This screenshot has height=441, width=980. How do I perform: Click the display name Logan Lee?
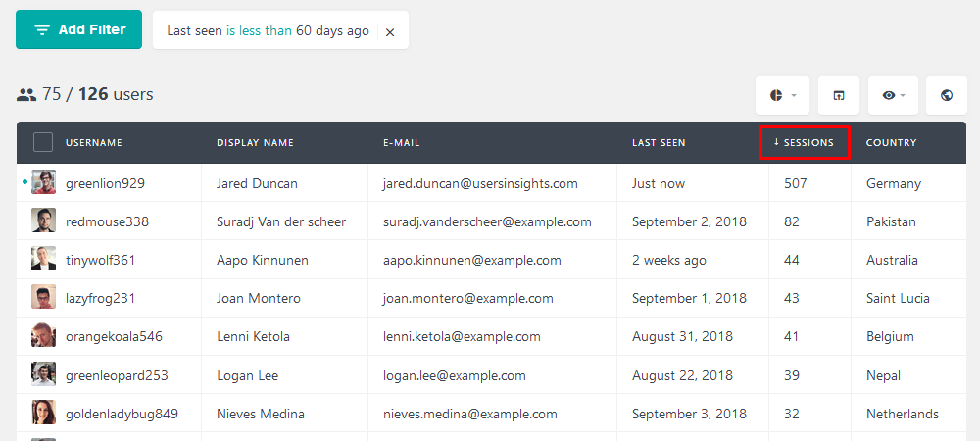tap(248, 376)
